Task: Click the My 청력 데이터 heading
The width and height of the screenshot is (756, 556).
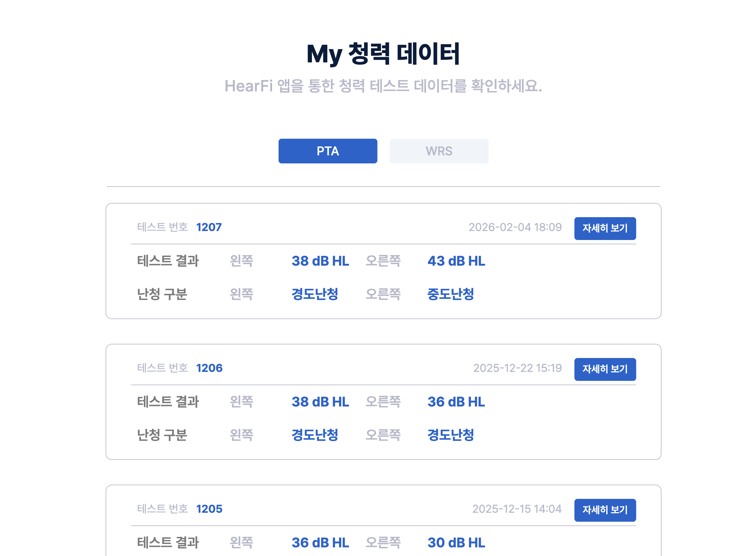Action: pos(383,54)
